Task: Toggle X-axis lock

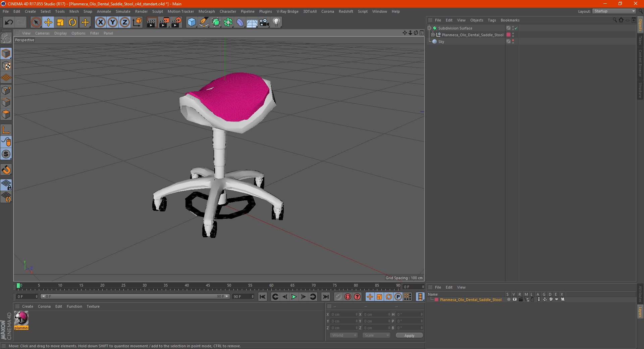Action: click(100, 22)
